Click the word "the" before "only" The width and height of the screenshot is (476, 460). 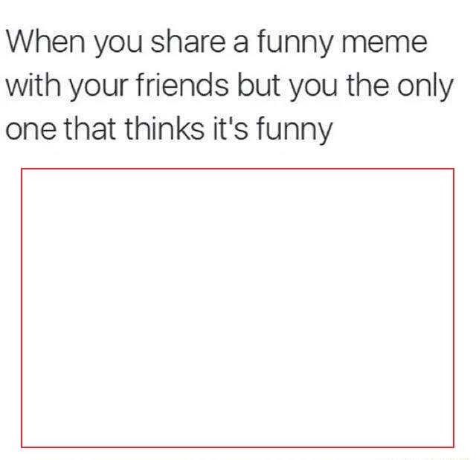[367, 85]
